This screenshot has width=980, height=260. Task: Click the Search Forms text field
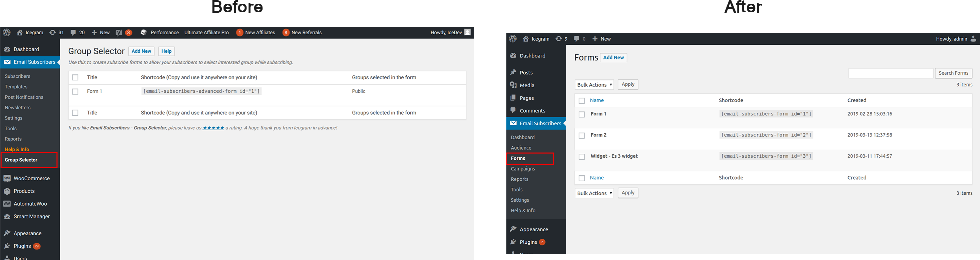click(x=891, y=73)
